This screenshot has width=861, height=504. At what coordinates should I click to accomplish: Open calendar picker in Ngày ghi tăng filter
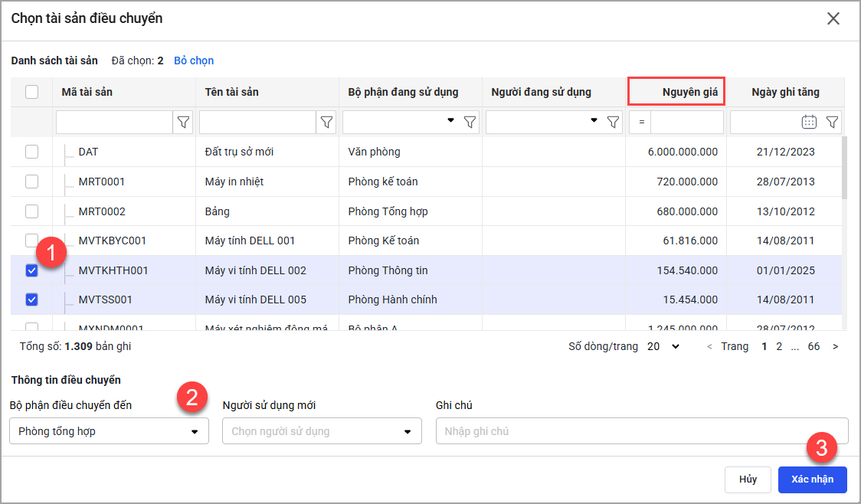(x=809, y=122)
